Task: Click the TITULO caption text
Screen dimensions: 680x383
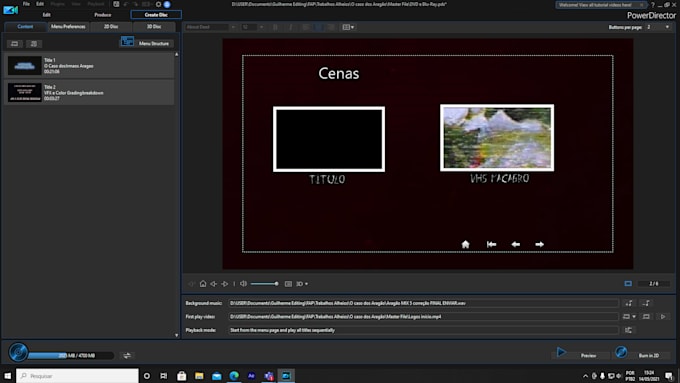Action: coord(327,179)
